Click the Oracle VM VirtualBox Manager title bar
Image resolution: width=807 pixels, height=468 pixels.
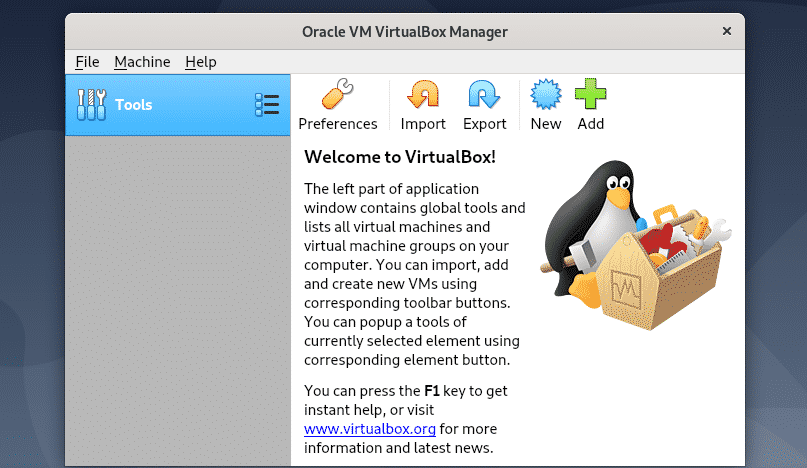click(404, 32)
